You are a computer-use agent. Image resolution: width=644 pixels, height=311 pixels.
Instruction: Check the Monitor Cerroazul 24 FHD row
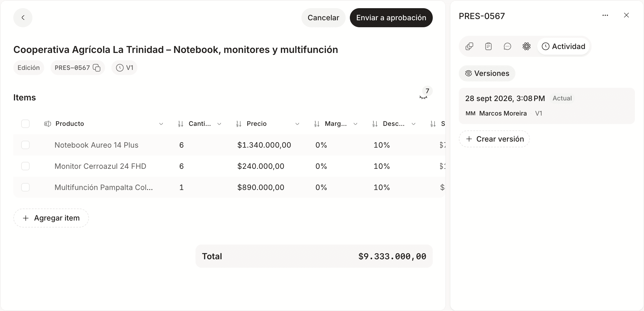[25, 166]
